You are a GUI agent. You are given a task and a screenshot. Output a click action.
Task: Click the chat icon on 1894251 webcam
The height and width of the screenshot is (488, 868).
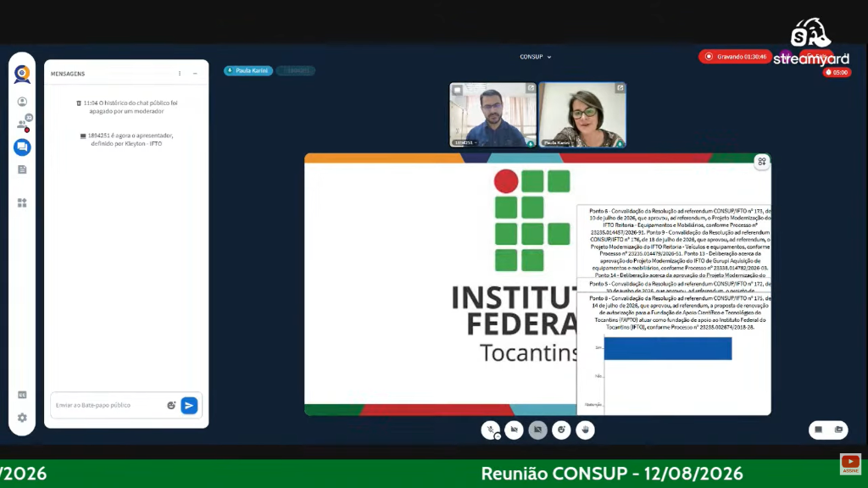457,90
